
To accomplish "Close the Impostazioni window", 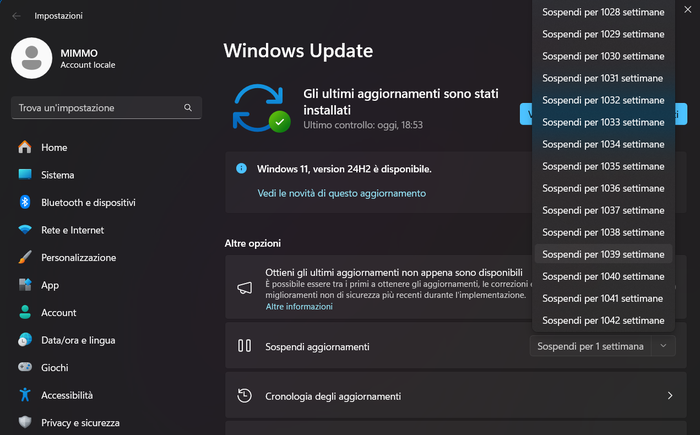I will pyautogui.click(x=688, y=9).
